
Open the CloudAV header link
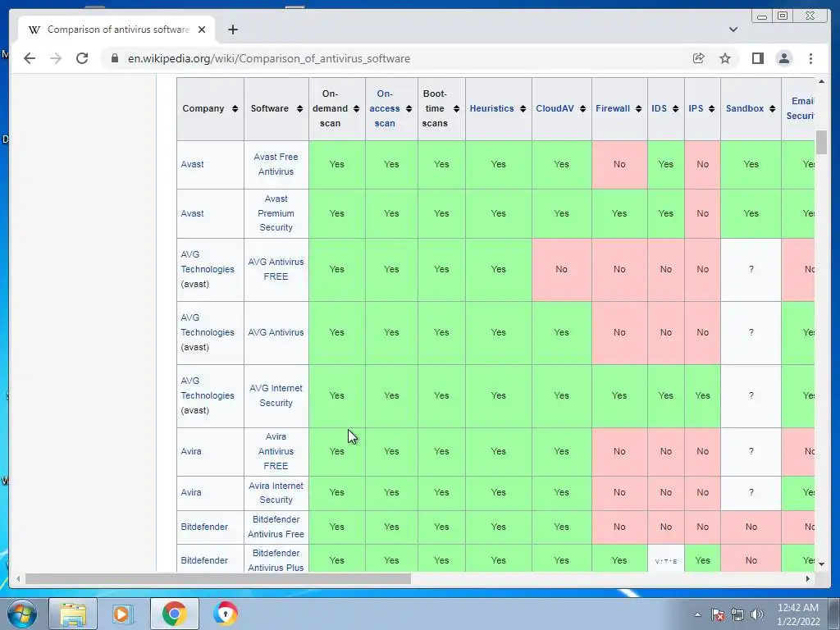(555, 108)
